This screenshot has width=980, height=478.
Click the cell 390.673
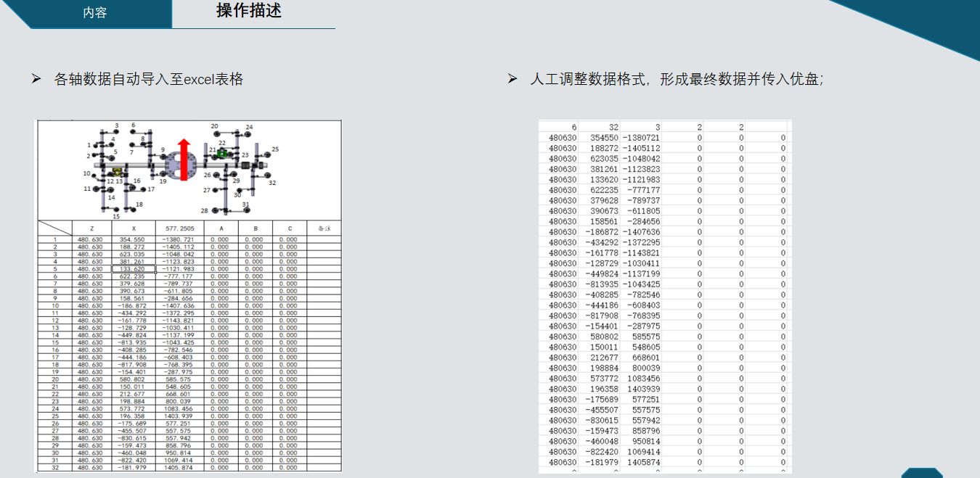(x=134, y=291)
